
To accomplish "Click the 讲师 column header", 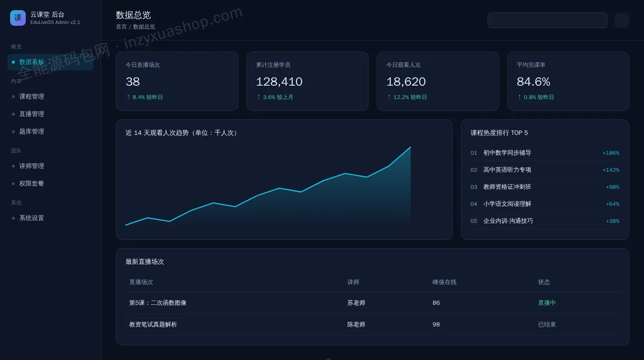I will tap(353, 282).
